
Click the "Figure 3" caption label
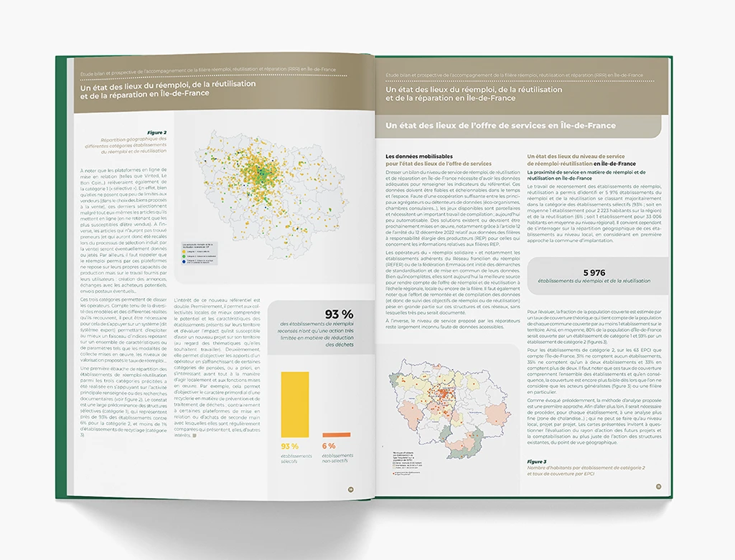[537, 462]
